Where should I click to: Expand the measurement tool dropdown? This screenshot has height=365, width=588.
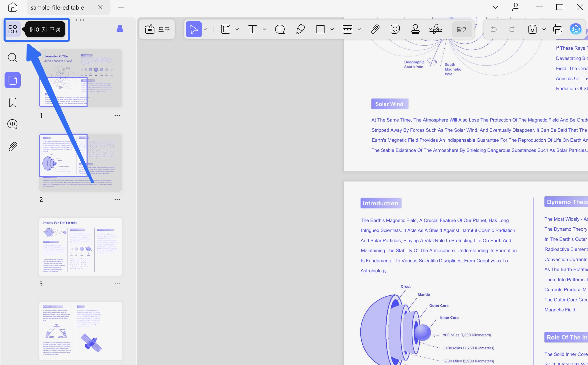coord(359,29)
